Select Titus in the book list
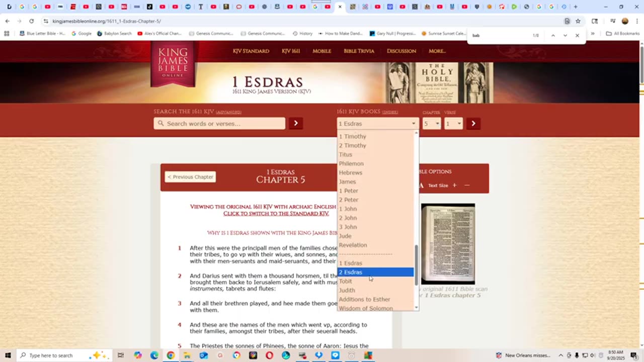Screen dimensions: 644x362 click(375, 154)
